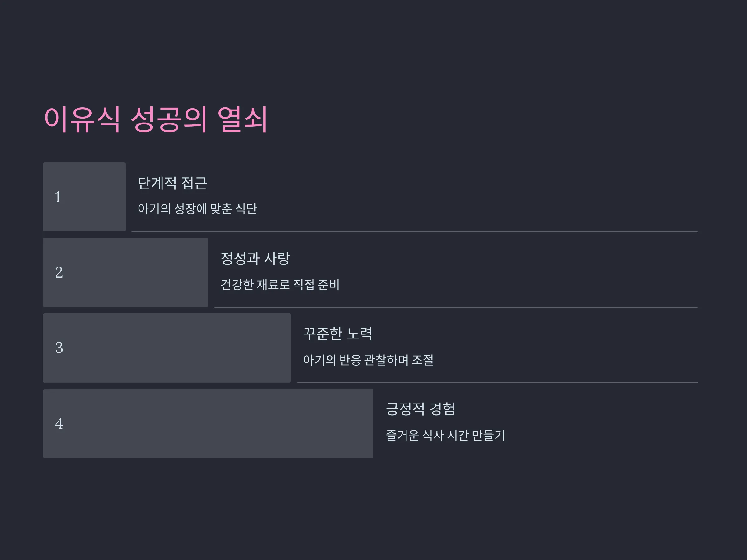Image resolution: width=747 pixels, height=560 pixels.
Task: Click the divider line under 정성과 사랑 section
Action: 456,307
